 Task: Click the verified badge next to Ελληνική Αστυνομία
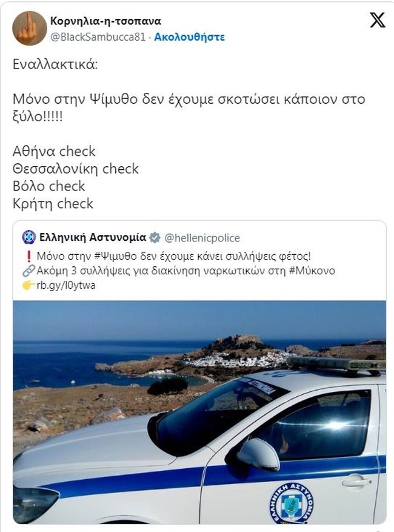[x=155, y=238]
